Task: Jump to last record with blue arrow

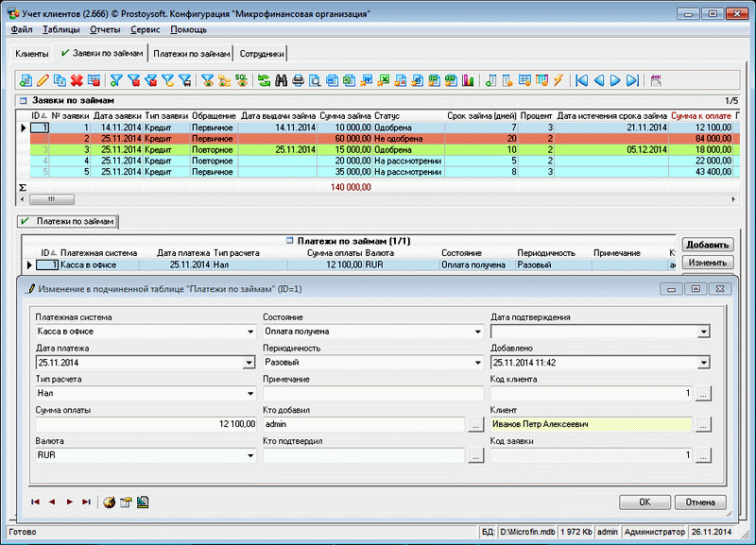Action: [632, 80]
